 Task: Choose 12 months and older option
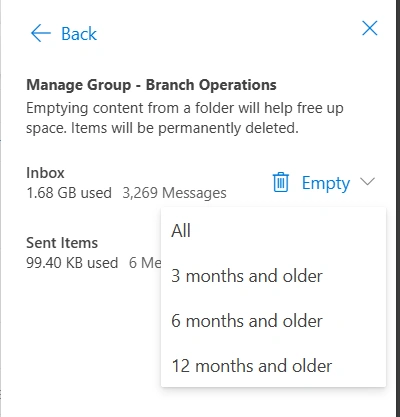(x=273, y=366)
